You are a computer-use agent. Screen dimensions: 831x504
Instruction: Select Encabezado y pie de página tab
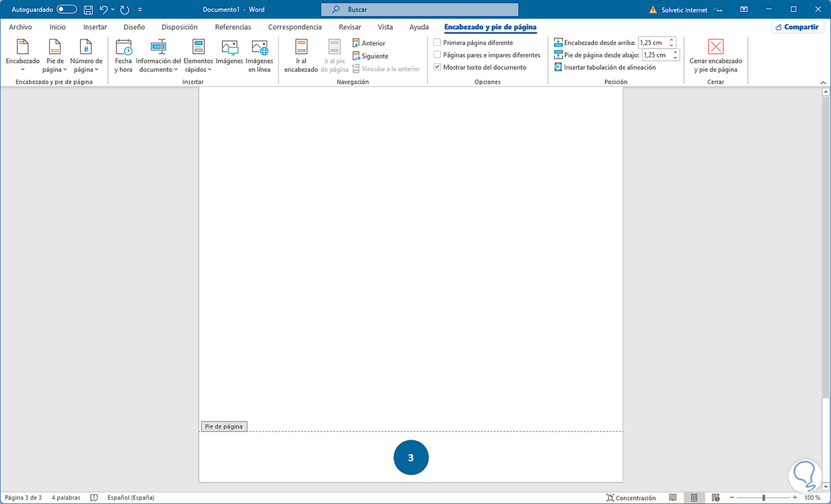tap(490, 27)
